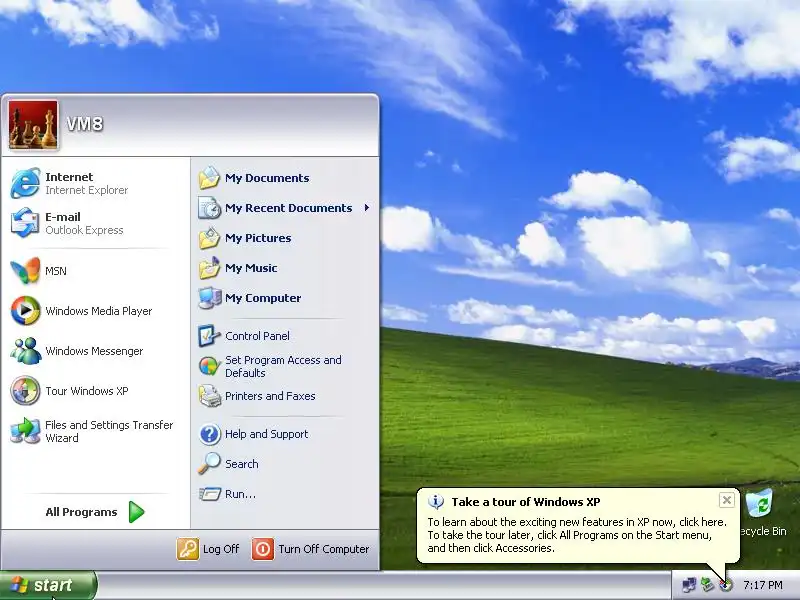Click the Tour Windows XP icon
Viewport: 800px width, 600px height.
click(25, 391)
